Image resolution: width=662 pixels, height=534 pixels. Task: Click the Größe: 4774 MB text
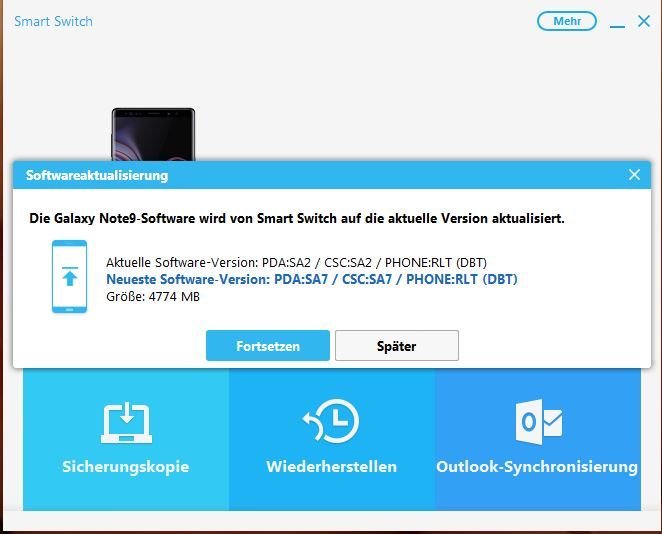pyautogui.click(x=153, y=296)
